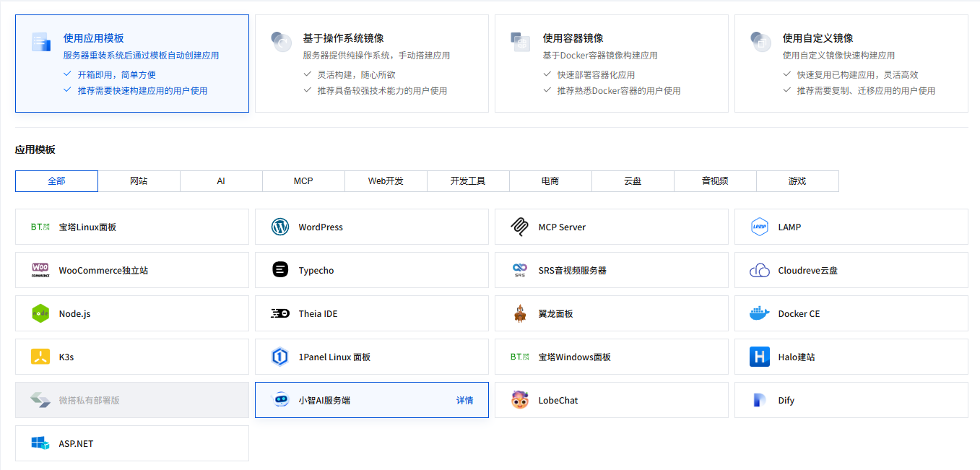This screenshot has width=980, height=470.
Task: Switch to the 电商 template tab
Action: [550, 181]
